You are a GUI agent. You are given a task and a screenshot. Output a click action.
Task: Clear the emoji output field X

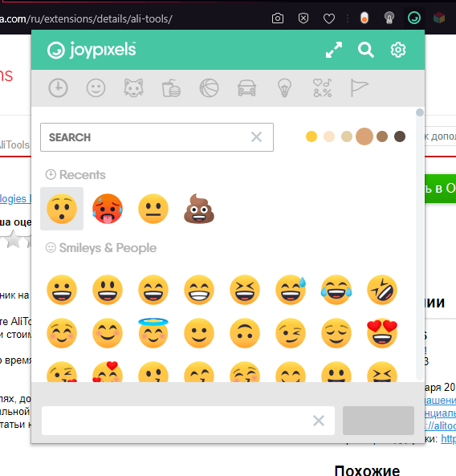(319, 421)
